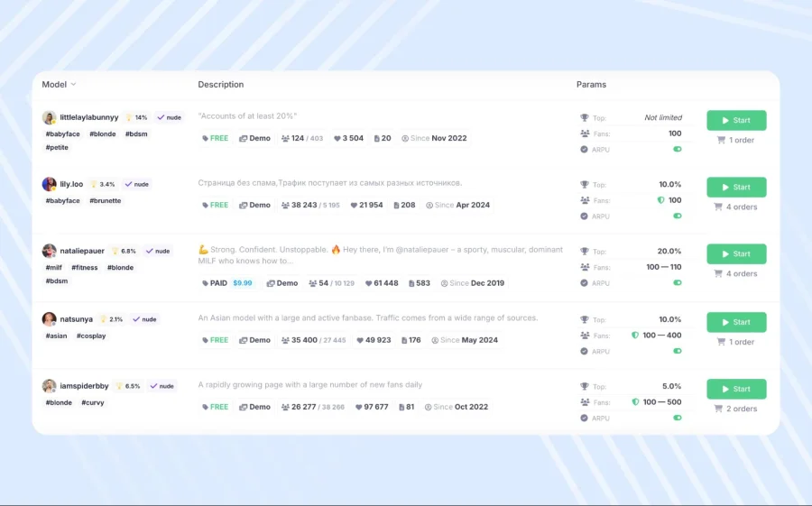The height and width of the screenshot is (506, 812).
Task: Click the fans group icon beside 38 243
Action: (285, 205)
